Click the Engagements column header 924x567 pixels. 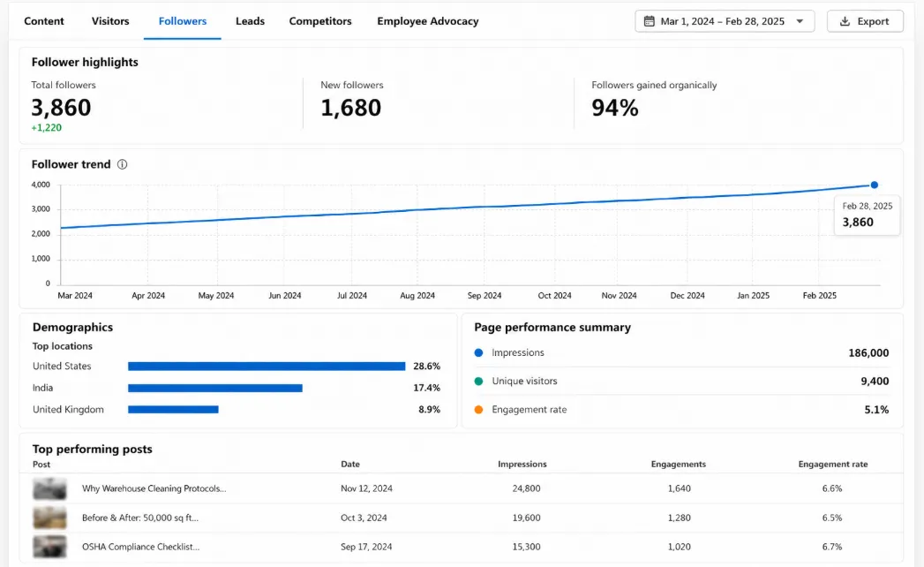679,465
